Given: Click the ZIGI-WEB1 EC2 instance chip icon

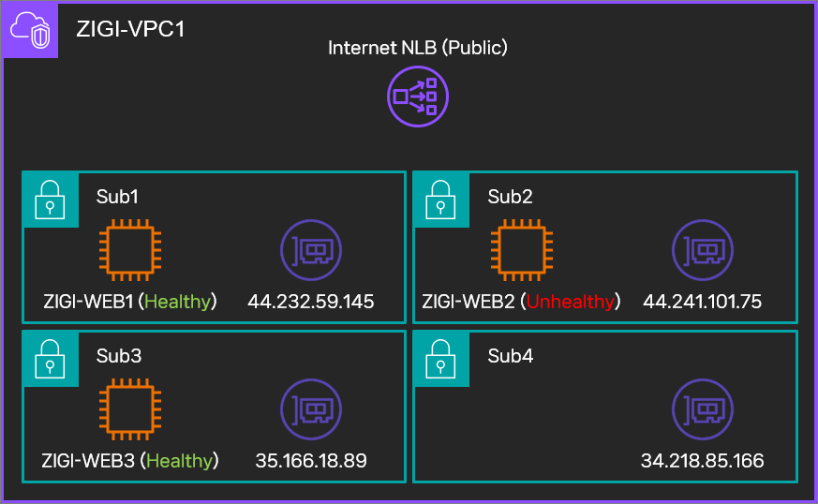Looking at the screenshot, I should pyautogui.click(x=130, y=250).
